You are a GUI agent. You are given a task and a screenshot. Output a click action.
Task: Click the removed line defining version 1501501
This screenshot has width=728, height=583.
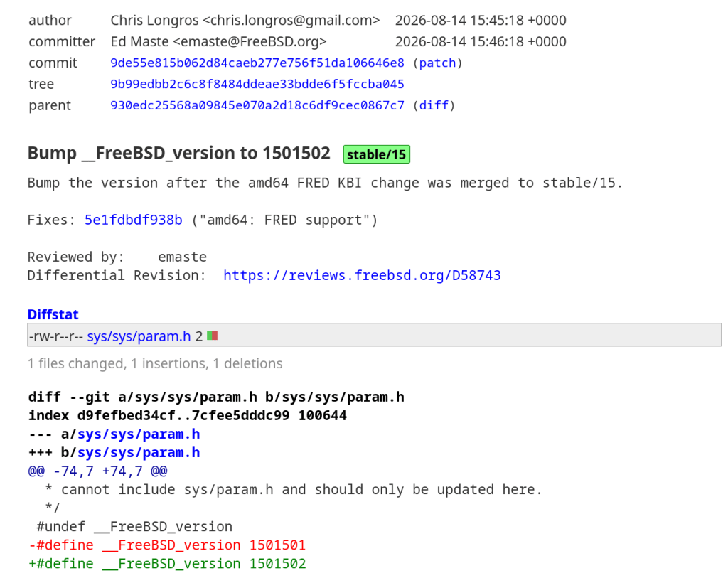[167, 545]
